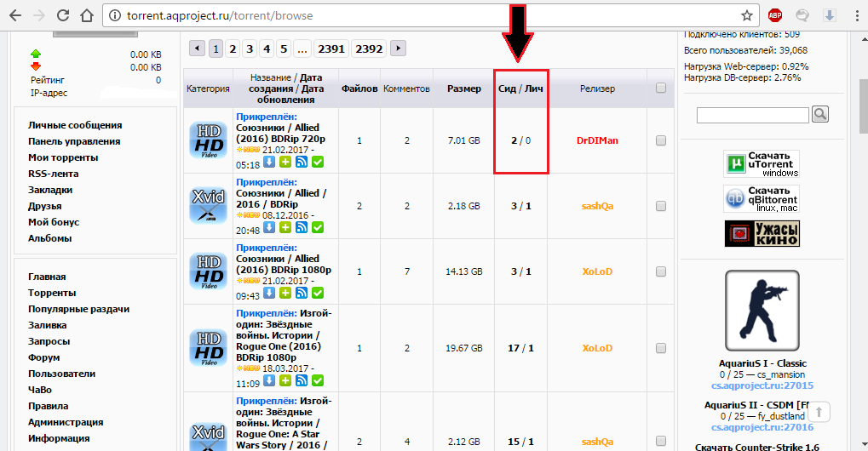Viewport: 868px width, 451px height.
Task: Click the browser forward arrow
Action: (38, 15)
